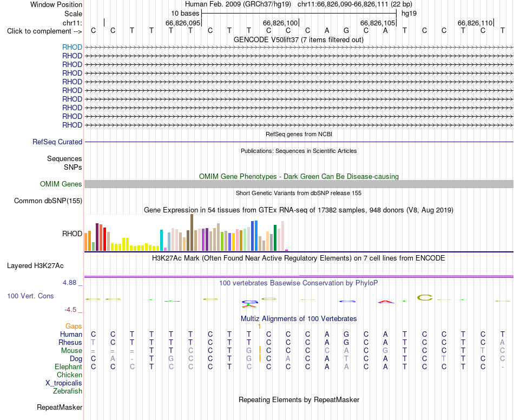Open the "Publications: Sequences in Scientific Articles" title

pyautogui.click(x=299, y=151)
